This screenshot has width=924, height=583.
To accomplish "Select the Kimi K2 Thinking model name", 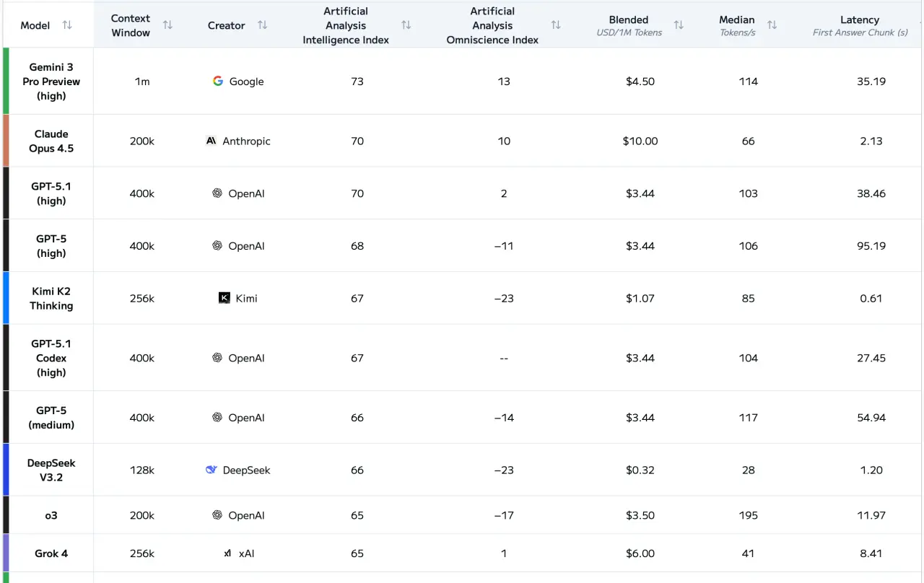I will coord(51,298).
